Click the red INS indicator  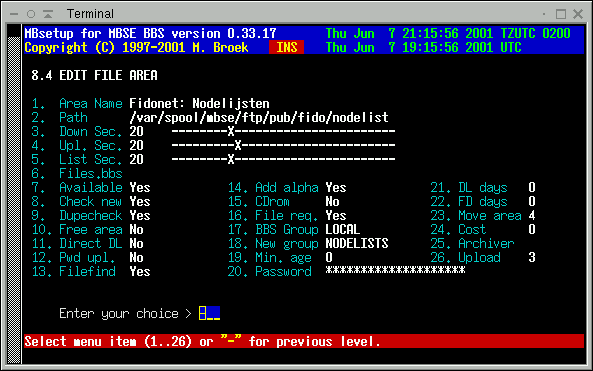click(x=287, y=47)
